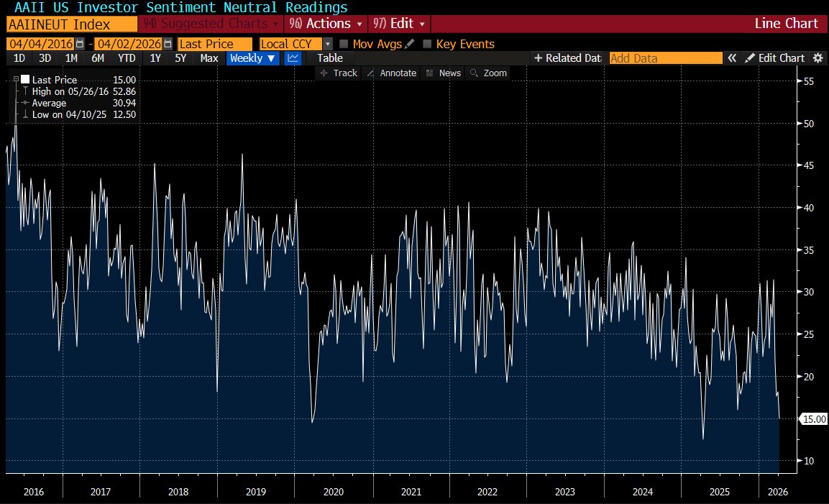Select the 1Y range tab

coord(155,58)
